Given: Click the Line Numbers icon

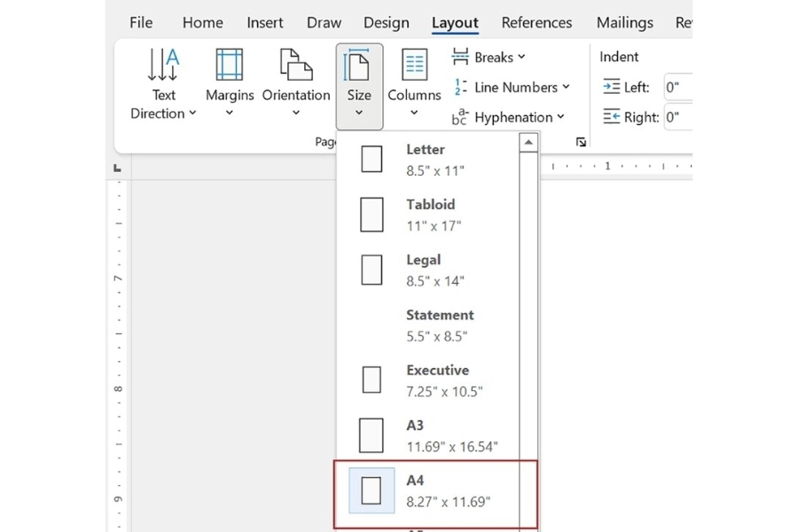Looking at the screenshot, I should tap(460, 87).
